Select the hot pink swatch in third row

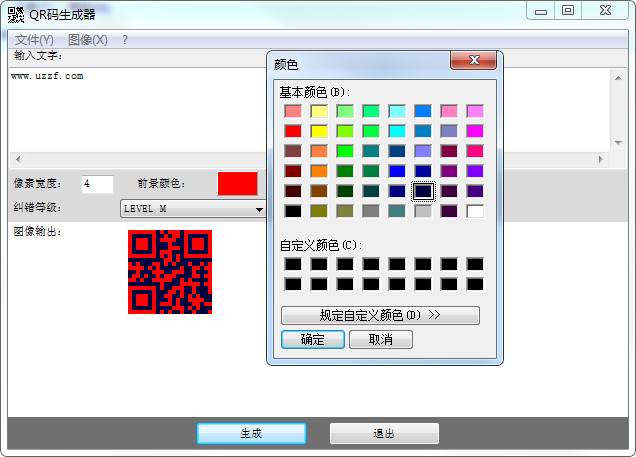tap(475, 151)
